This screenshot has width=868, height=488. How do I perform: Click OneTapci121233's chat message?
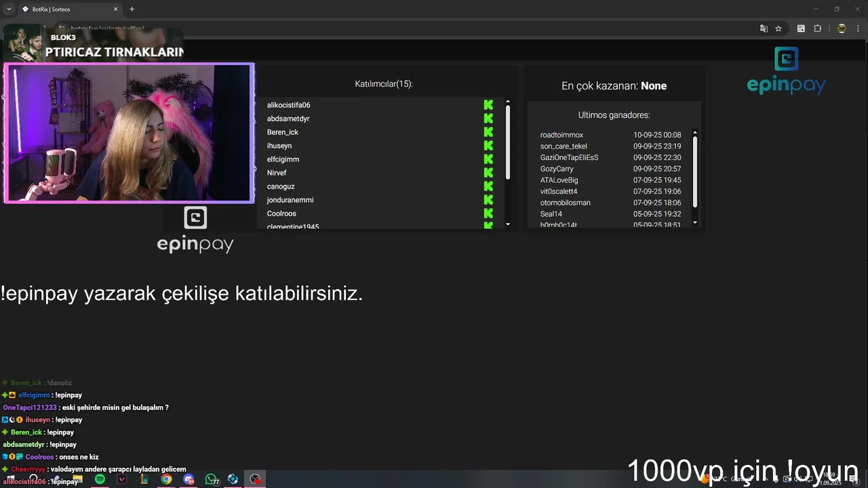click(86, 407)
